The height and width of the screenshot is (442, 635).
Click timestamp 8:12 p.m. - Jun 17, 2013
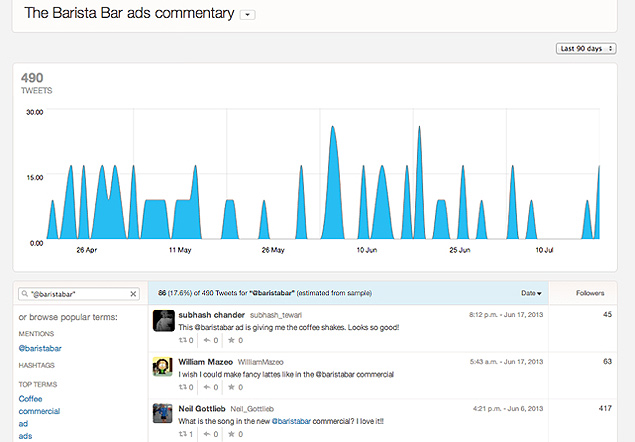506,315
